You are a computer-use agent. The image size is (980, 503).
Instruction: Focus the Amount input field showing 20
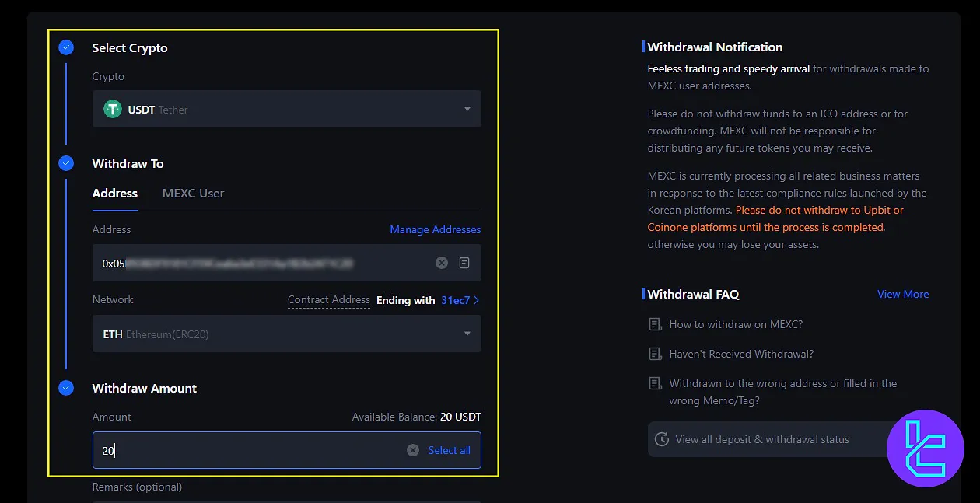[x=286, y=450]
